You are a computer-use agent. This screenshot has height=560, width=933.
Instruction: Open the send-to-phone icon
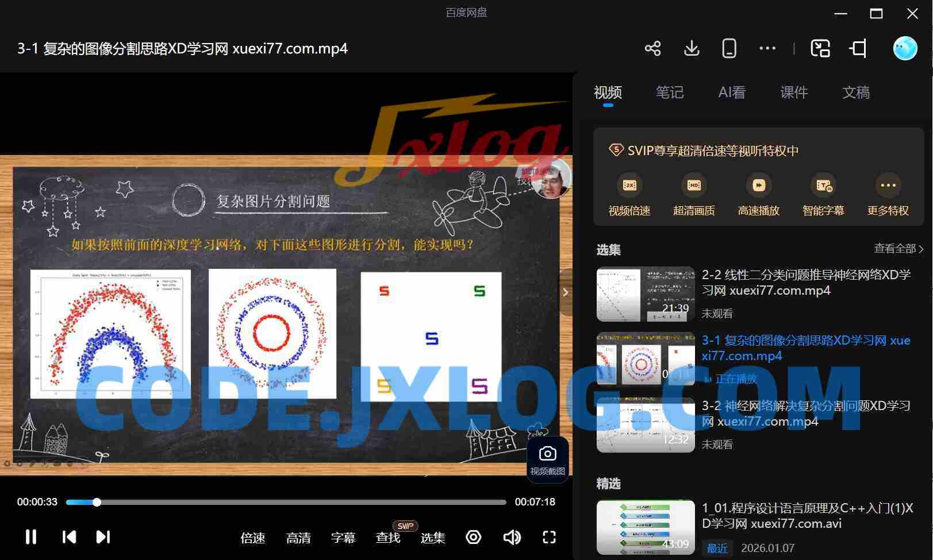point(729,48)
